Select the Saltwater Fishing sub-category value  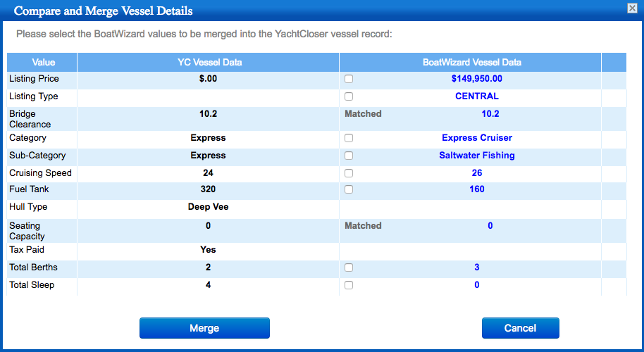[x=477, y=156]
